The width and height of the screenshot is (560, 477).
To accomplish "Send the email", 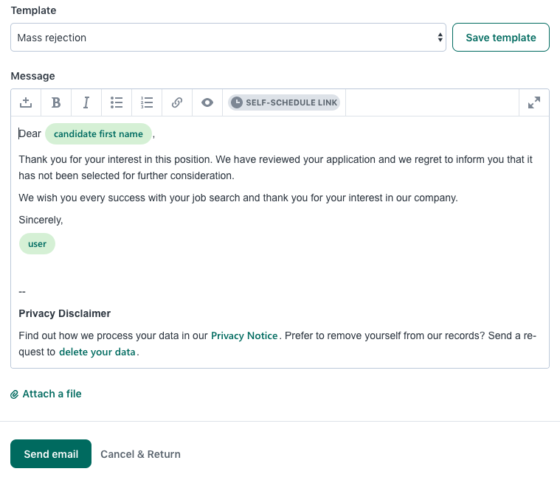I will click(51, 454).
